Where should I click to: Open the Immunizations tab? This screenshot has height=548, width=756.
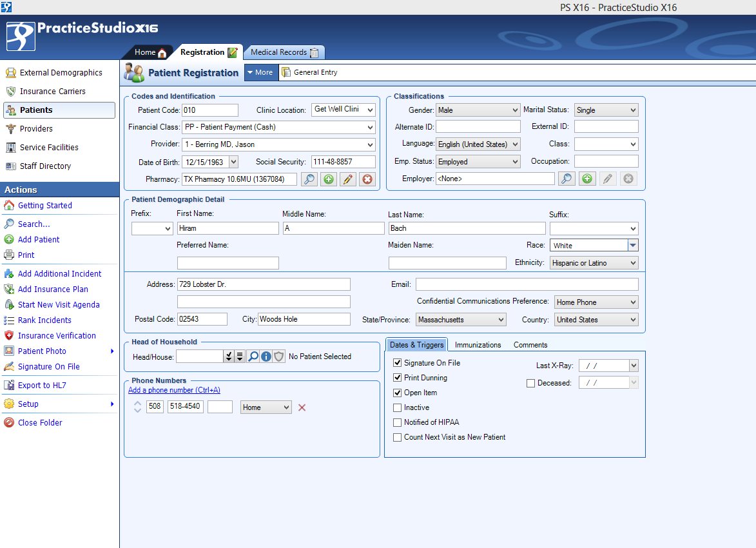tap(478, 344)
